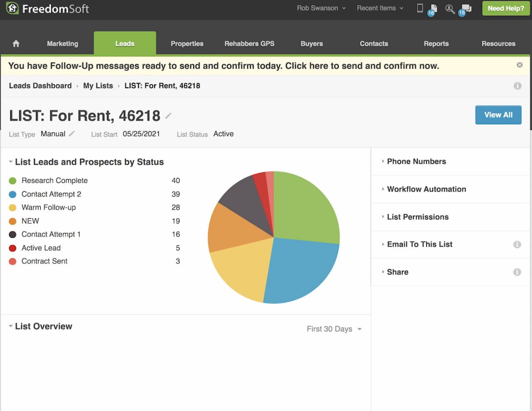This screenshot has width=532, height=411.
Task: Click the info icon next to Email To This List
Action: (517, 245)
